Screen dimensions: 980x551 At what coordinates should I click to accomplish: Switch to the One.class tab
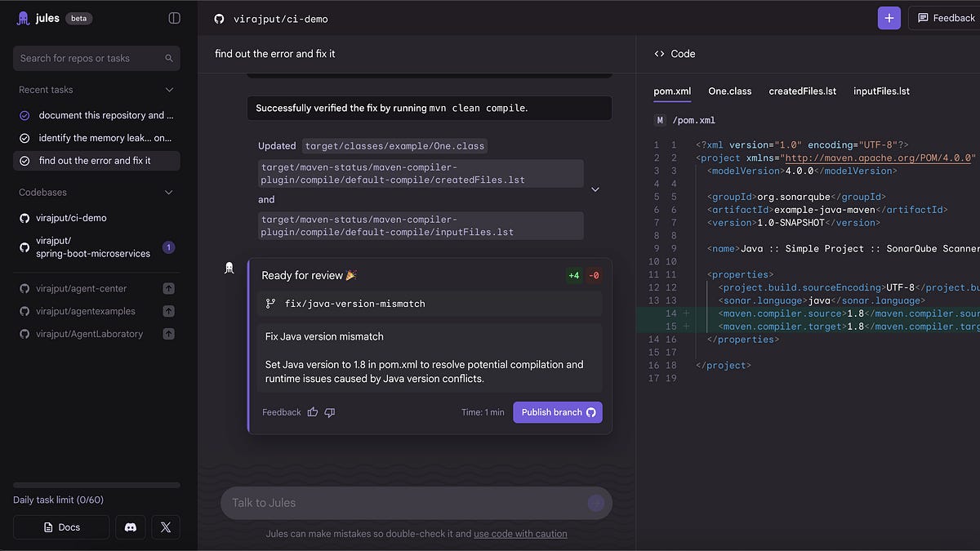point(730,91)
